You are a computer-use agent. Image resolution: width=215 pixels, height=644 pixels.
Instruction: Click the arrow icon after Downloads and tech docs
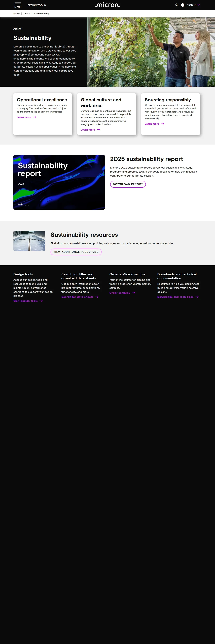pyautogui.click(x=197, y=297)
